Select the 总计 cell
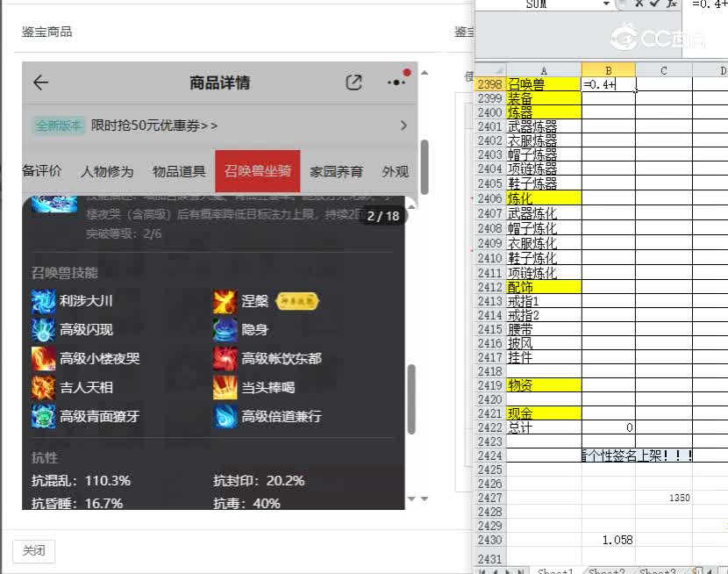The width and height of the screenshot is (728, 574). (544, 427)
